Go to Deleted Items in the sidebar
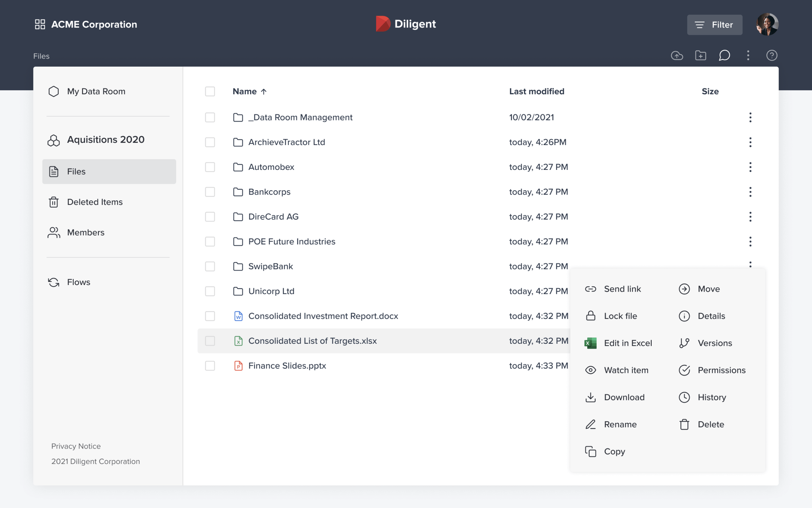 [95, 202]
